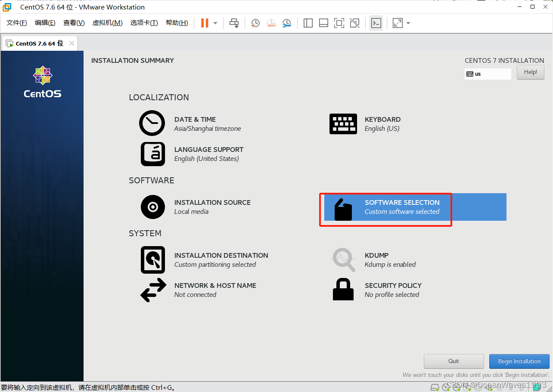Click the INSTALLATION SOURCE label
Screen dimensions: 553x392
(x=212, y=203)
